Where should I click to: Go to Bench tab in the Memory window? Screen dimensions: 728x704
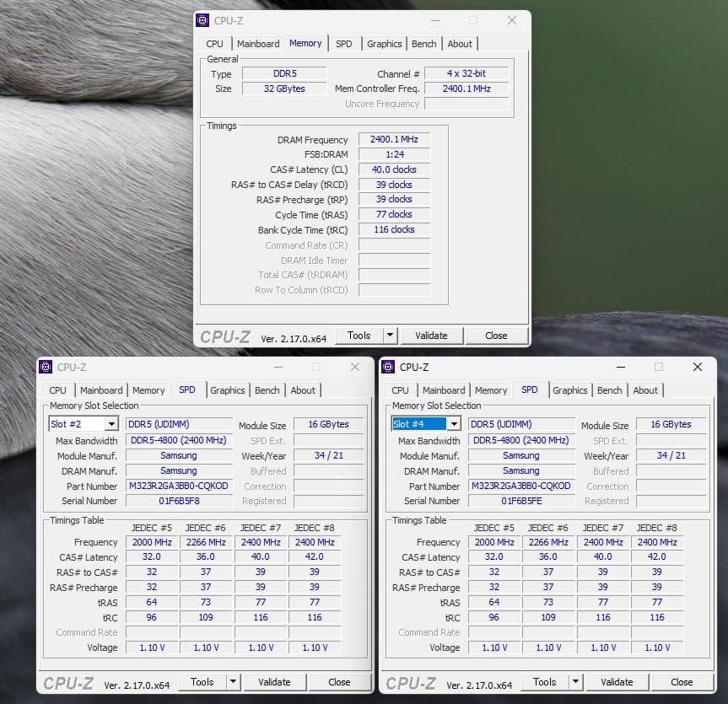423,44
